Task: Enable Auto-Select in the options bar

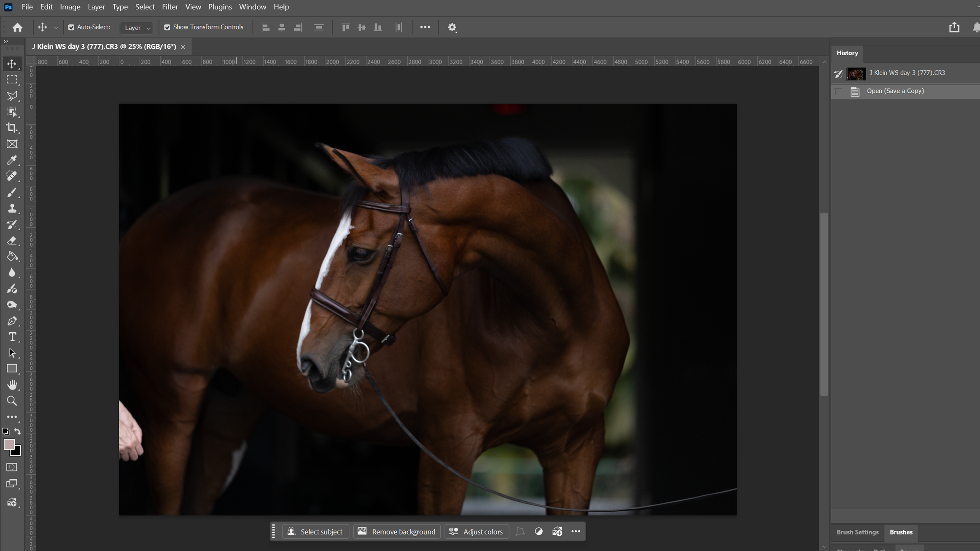Action: tap(72, 27)
